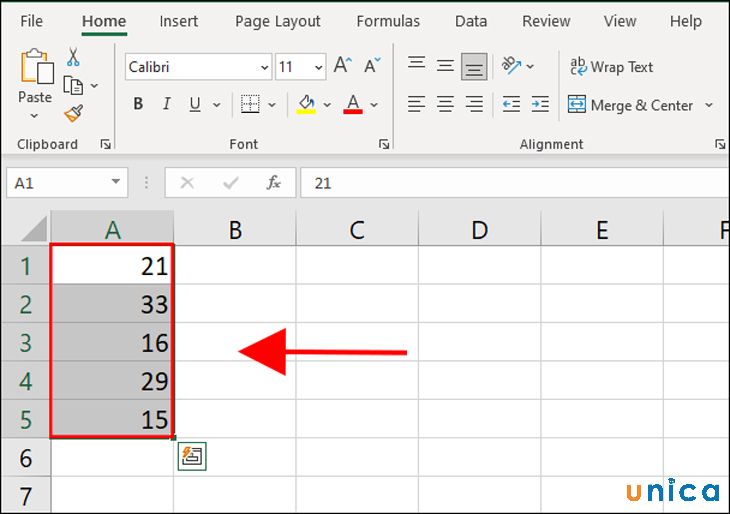Click the Decrease Indent icon
Image resolution: width=730 pixels, height=514 pixels.
click(x=511, y=104)
